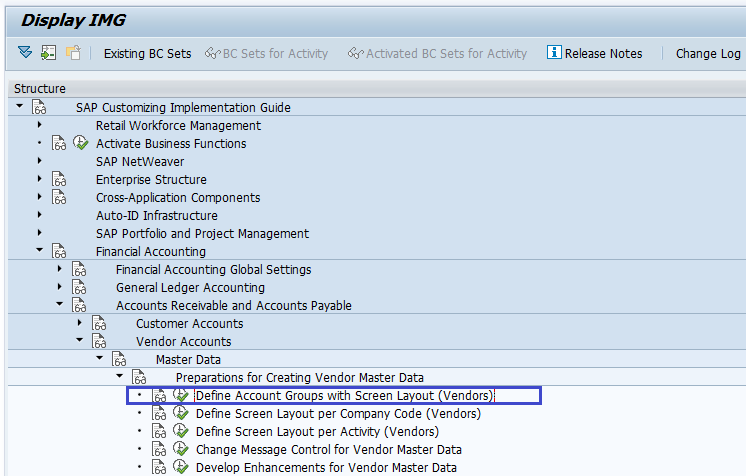Open documentation for Develop Enhancements for Vendor Master Data

tap(159, 467)
